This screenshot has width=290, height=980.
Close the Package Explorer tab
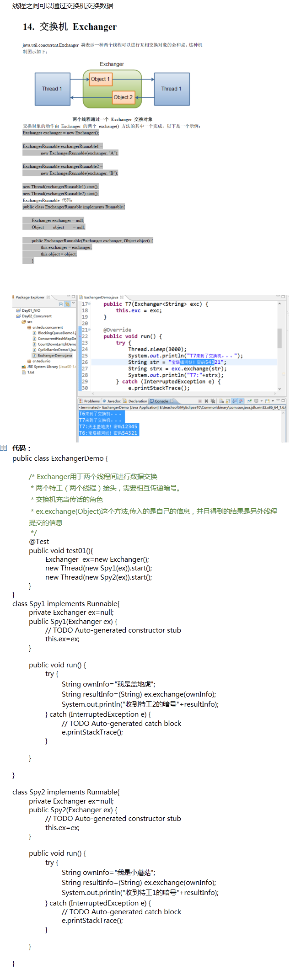click(x=48, y=297)
